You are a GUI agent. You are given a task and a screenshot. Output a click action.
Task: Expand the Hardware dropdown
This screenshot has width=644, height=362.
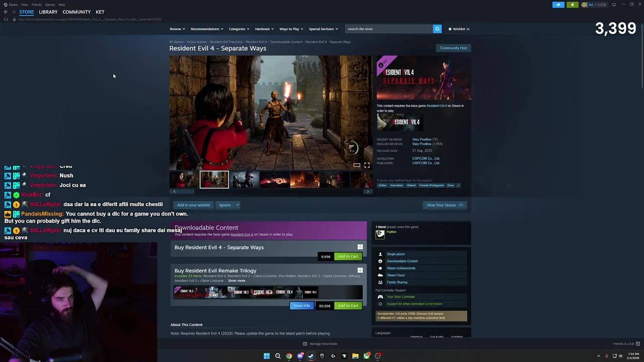click(264, 29)
